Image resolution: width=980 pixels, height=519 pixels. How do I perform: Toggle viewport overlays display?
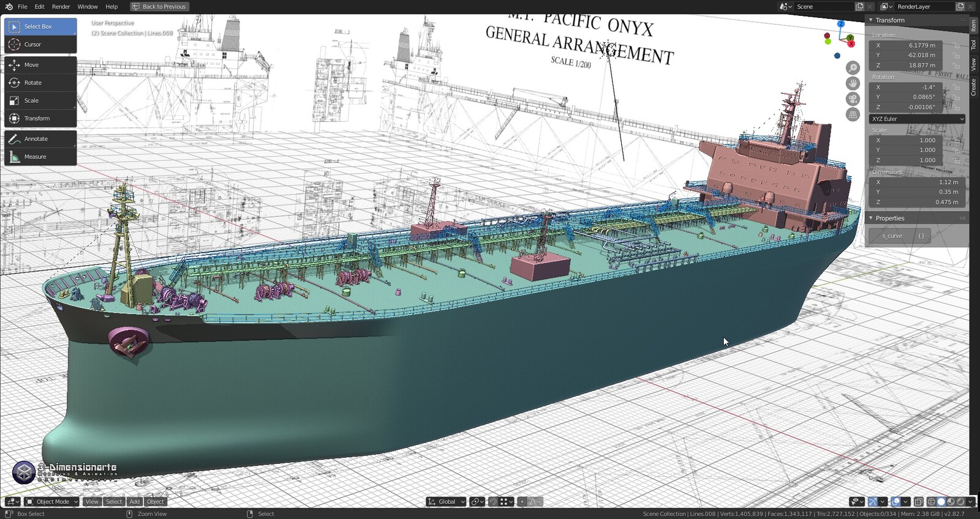coord(895,501)
